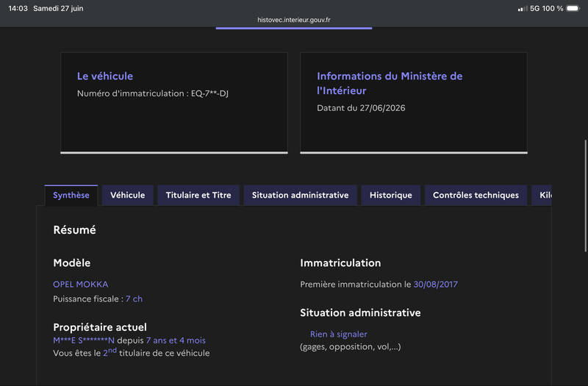Open the Titulaire et Titre tab

click(x=198, y=195)
